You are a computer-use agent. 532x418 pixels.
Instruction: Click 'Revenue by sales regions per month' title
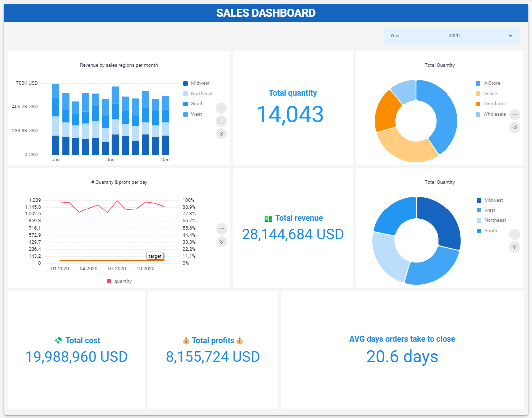[119, 65]
